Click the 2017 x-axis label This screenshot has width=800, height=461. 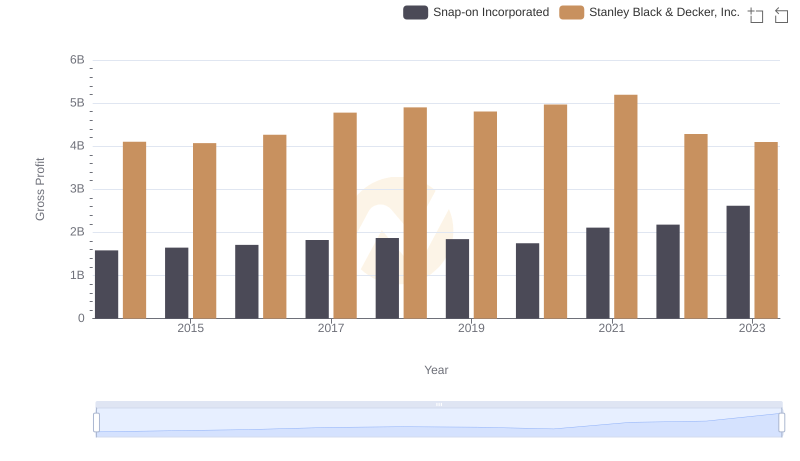tap(331, 328)
